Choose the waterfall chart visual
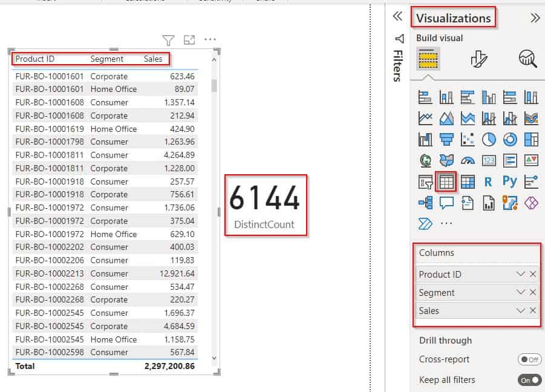Screen dimensions: 545x392 (425, 140)
